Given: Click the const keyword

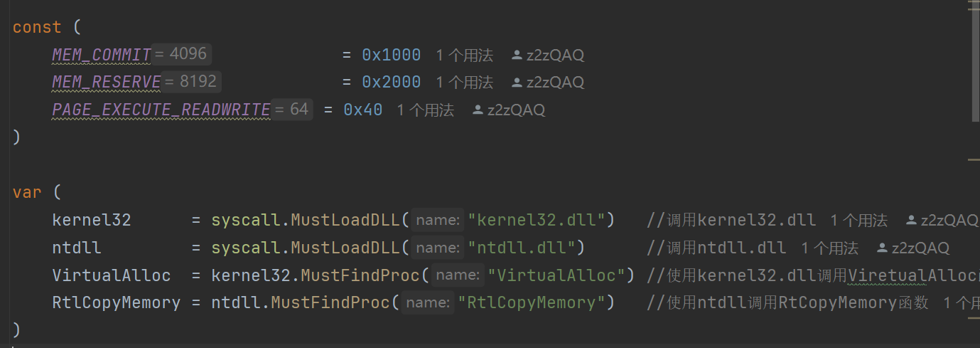Looking at the screenshot, I should (37, 28).
